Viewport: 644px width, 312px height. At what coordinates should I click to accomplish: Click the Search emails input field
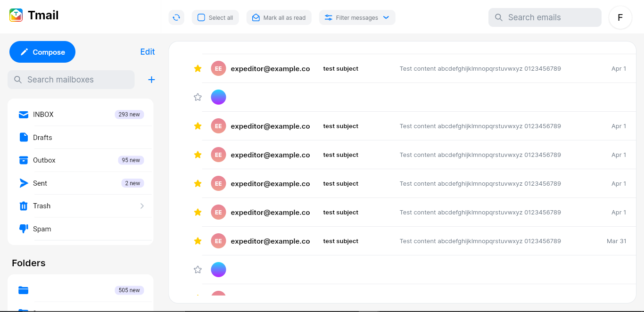point(545,17)
